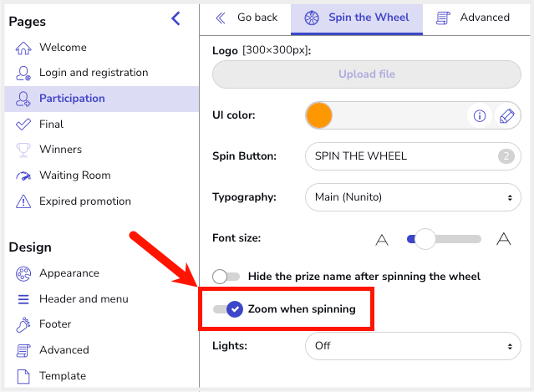Switch to the Advanced tab

point(473,18)
